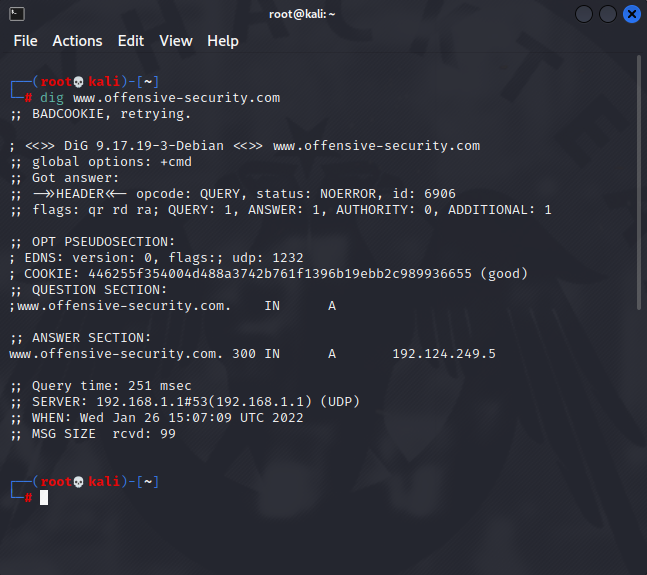Viewport: 647px width, 575px height.
Task: Click 'status: NOERROR' text in header
Action: (x=316, y=194)
